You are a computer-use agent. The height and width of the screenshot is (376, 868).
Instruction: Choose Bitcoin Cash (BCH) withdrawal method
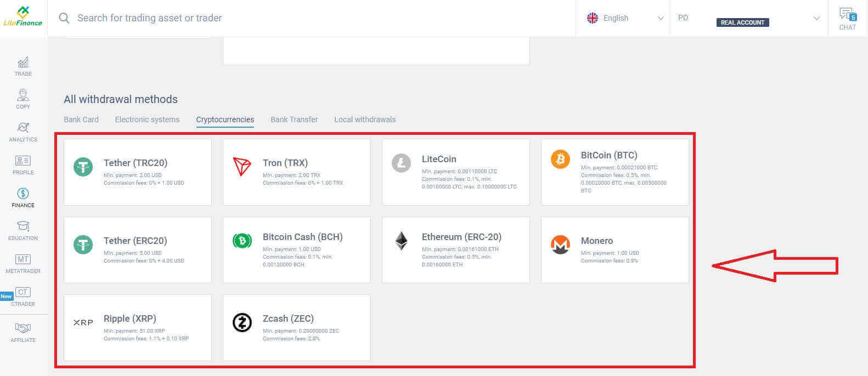[x=297, y=250]
